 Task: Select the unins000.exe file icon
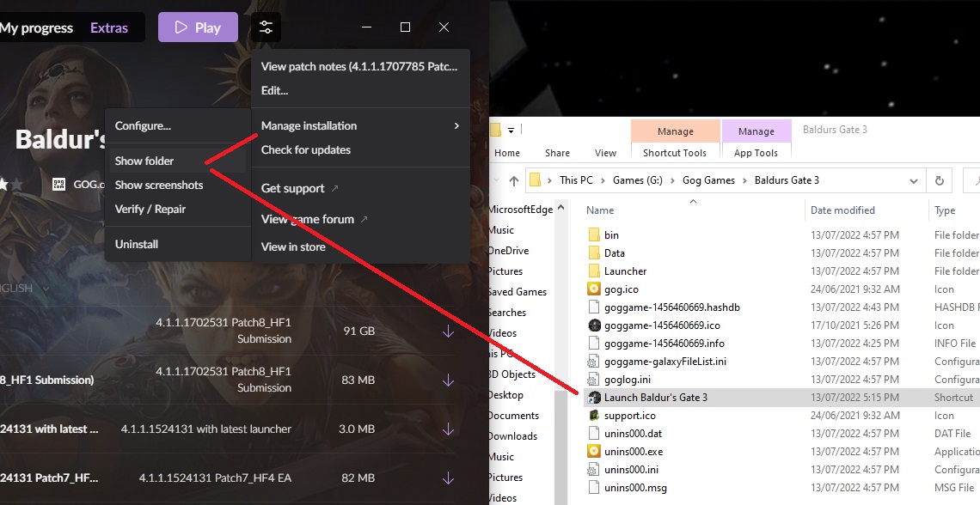pos(594,451)
